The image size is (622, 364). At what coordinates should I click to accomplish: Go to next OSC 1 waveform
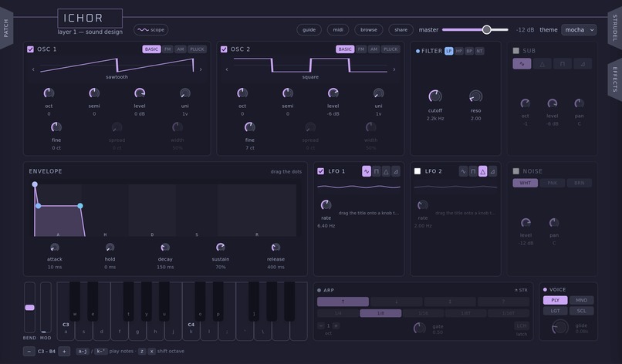click(201, 69)
